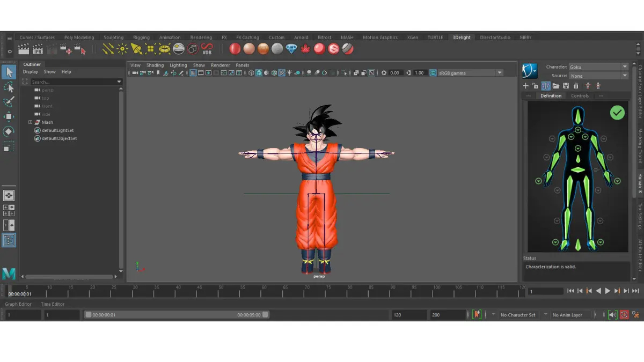Click the IPR render shelf icon
Image resolution: width=644 pixels, height=362 pixels.
click(x=38, y=49)
